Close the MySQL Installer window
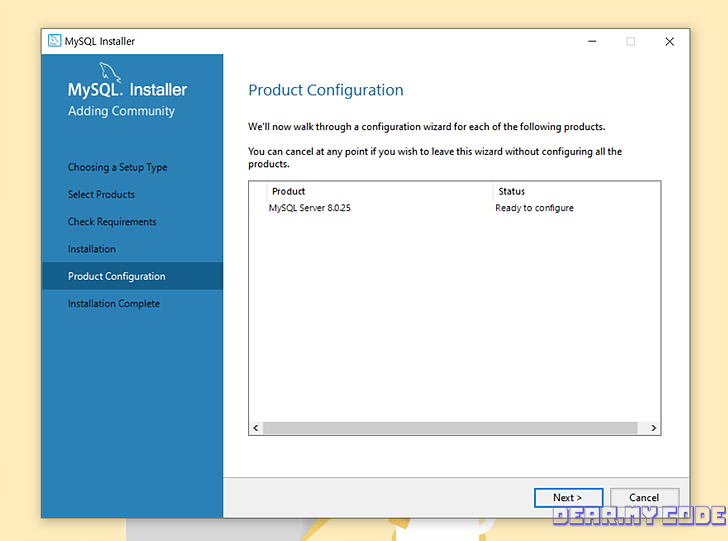The image size is (728, 541). (670, 41)
